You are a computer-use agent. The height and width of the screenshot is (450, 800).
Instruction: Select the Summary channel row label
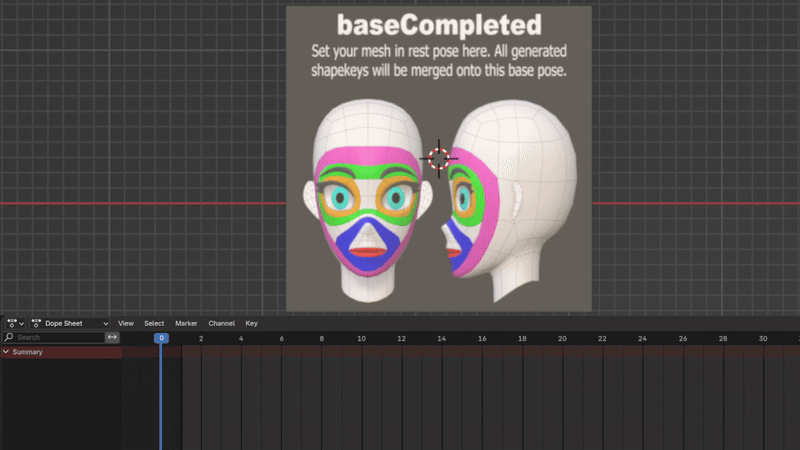[28, 352]
